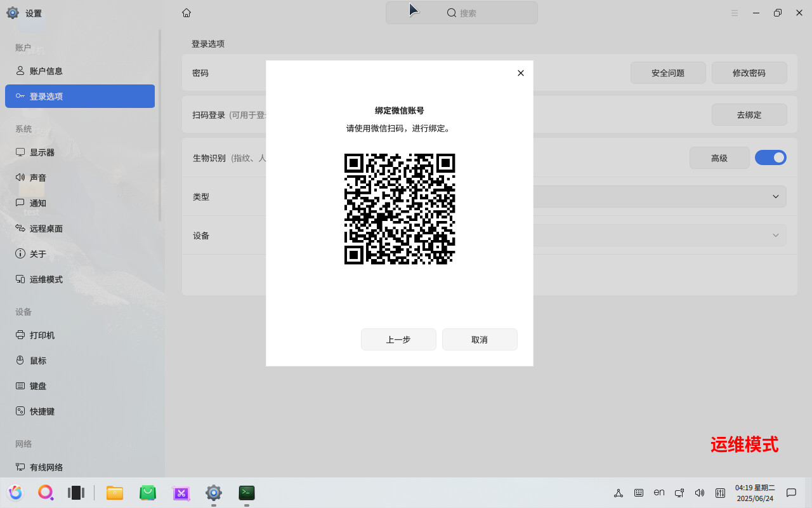Open the purple screenshot tool icon
Viewport: 812px width, 508px height.
pos(181,493)
